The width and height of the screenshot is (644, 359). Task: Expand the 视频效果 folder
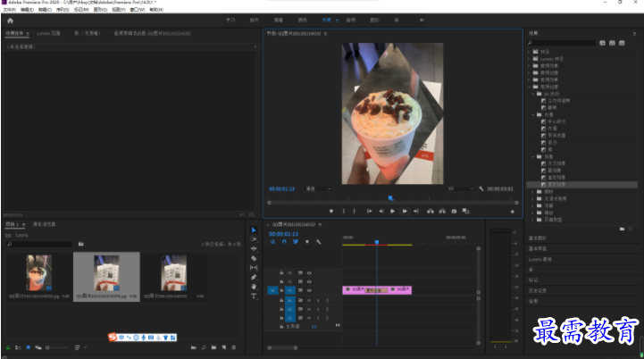(529, 79)
